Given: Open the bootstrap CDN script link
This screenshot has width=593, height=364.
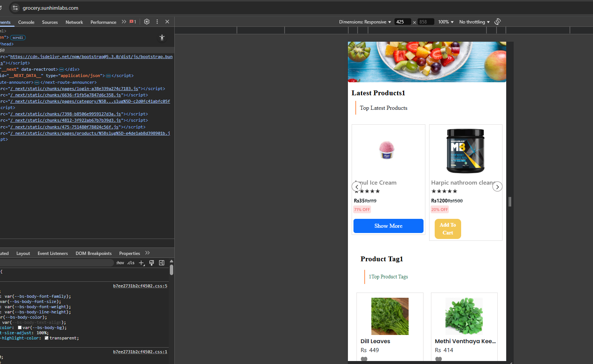Looking at the screenshot, I should [x=91, y=57].
